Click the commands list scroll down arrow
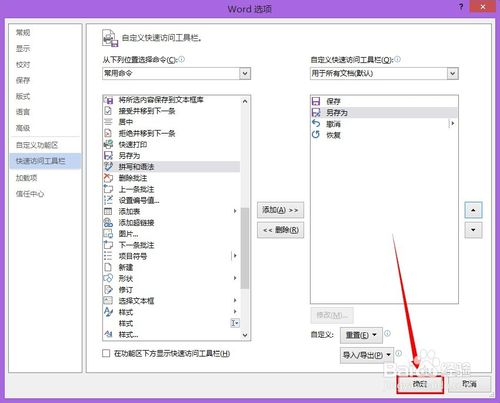 click(x=245, y=335)
